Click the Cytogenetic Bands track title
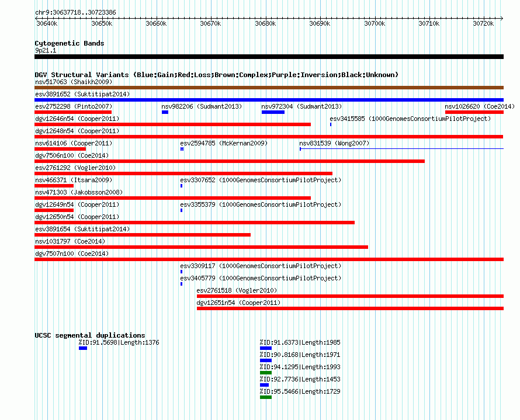This screenshot has height=420, width=520. coord(70,43)
